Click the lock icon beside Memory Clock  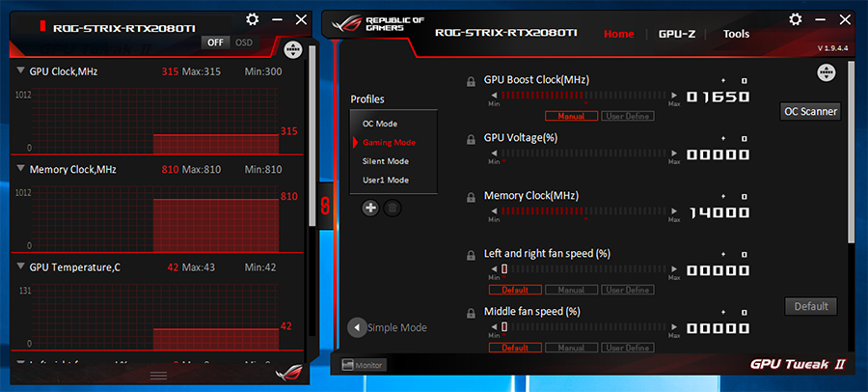coord(471,197)
